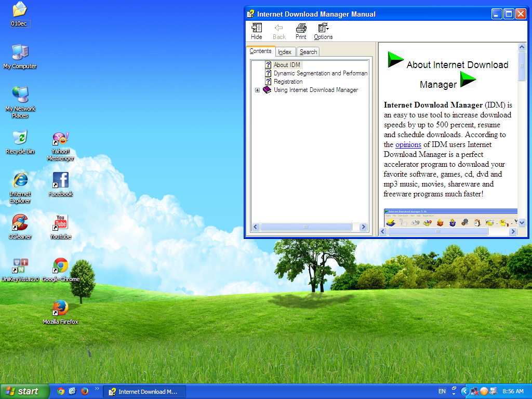The width and height of the screenshot is (532, 399).
Task: Select the Google Chrome desktop shortcut
Action: point(60,270)
